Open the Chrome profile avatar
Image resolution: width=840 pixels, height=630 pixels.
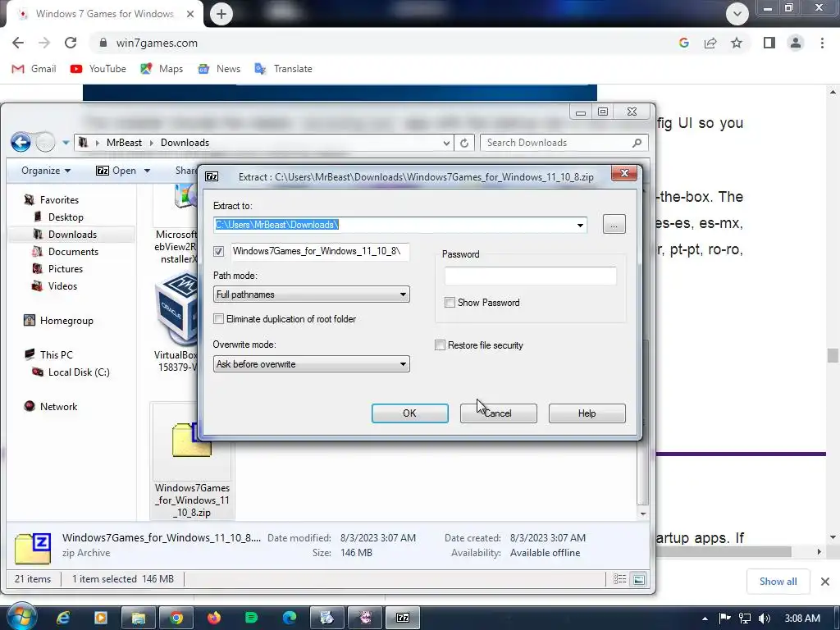click(796, 43)
